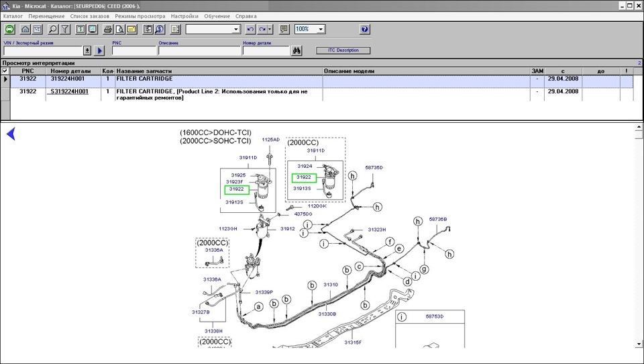Open the Перемещение menu

[x=46, y=16]
